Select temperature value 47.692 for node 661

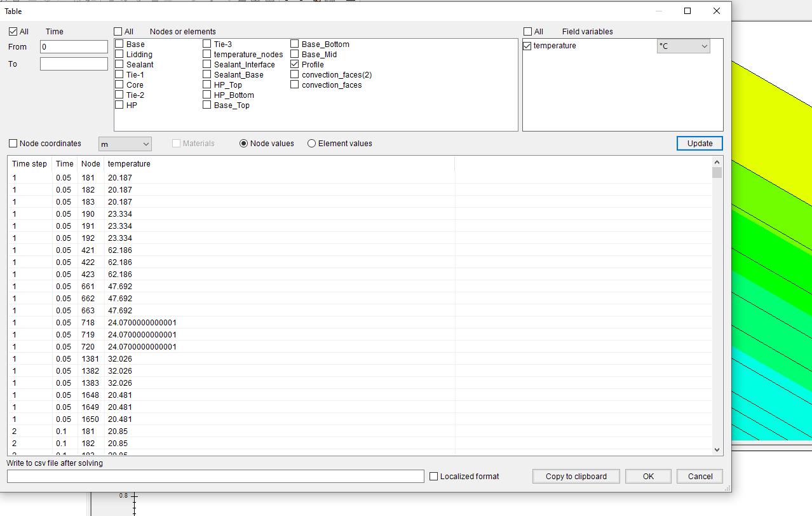pos(120,287)
